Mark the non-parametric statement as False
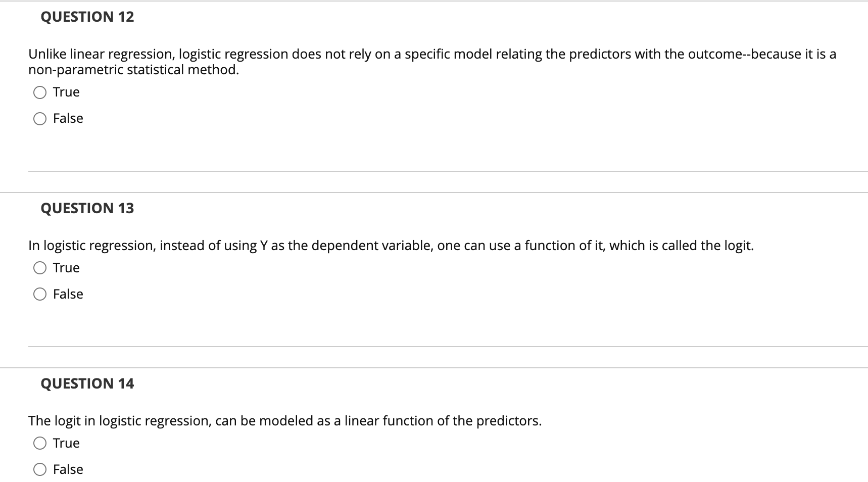Image resolution: width=868 pixels, height=482 pixels. pos(40,118)
